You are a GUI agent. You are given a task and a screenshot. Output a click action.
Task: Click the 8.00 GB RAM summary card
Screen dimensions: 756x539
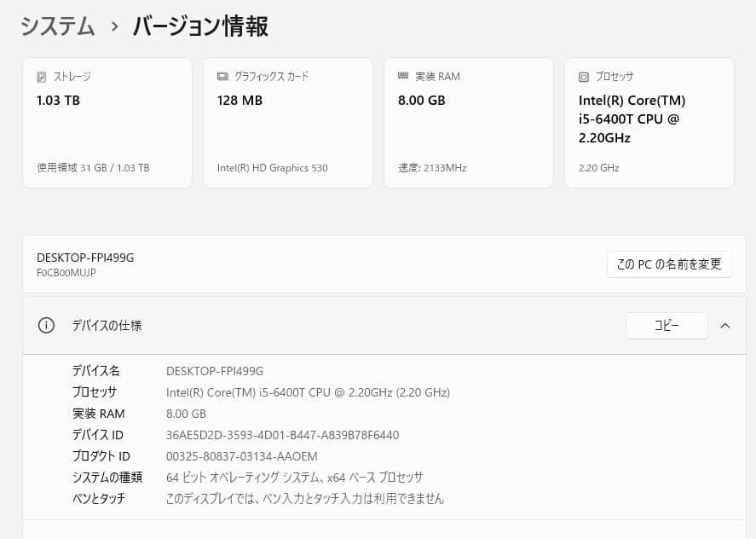point(469,122)
